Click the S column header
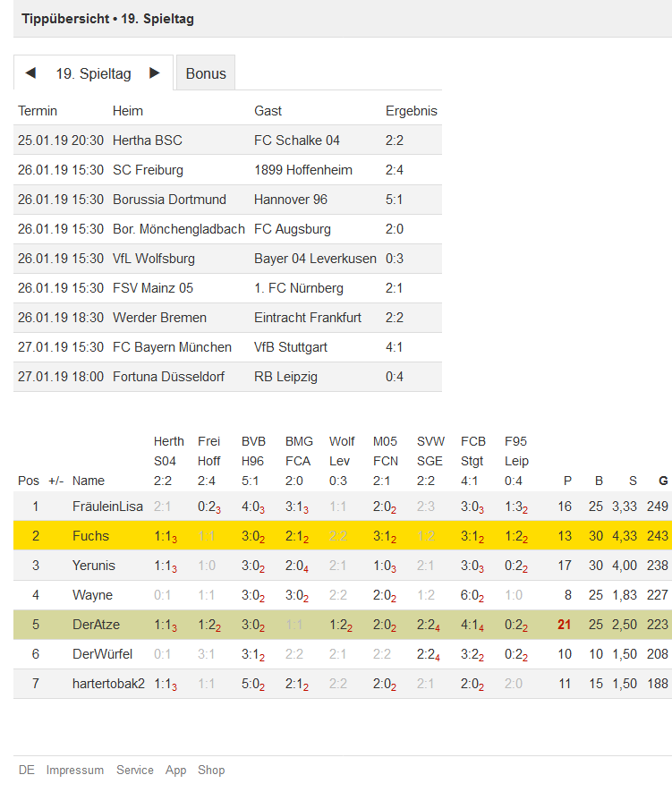Screen dimensions: 672x792 (x=633, y=481)
